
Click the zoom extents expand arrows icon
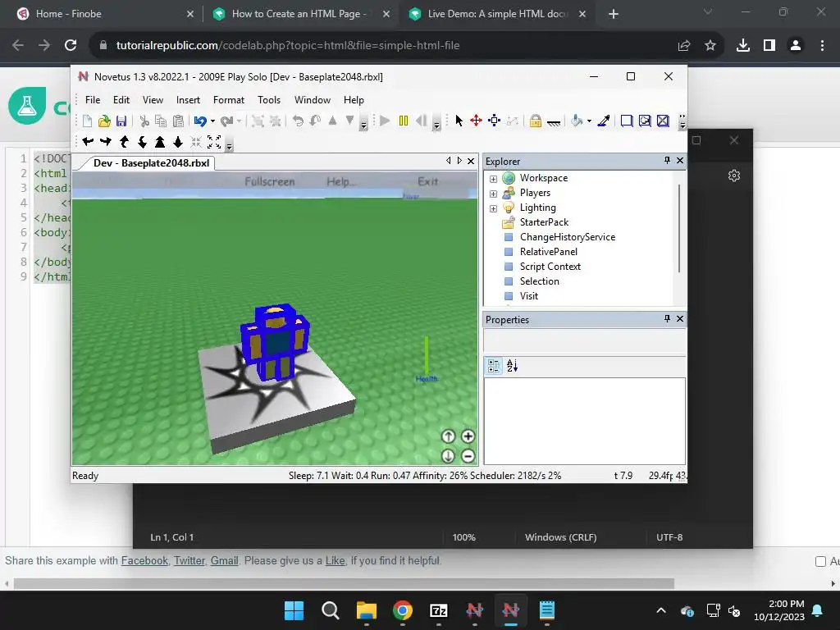click(214, 142)
